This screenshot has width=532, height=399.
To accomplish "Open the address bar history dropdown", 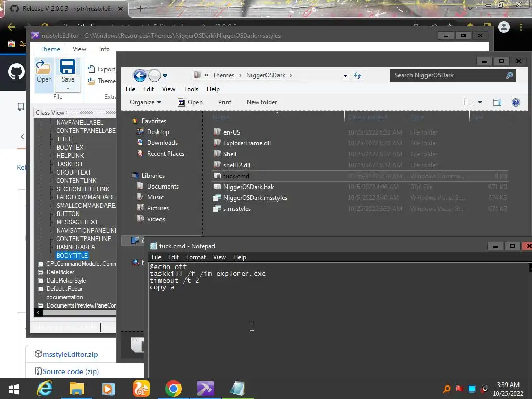I will pyautogui.click(x=345, y=76).
